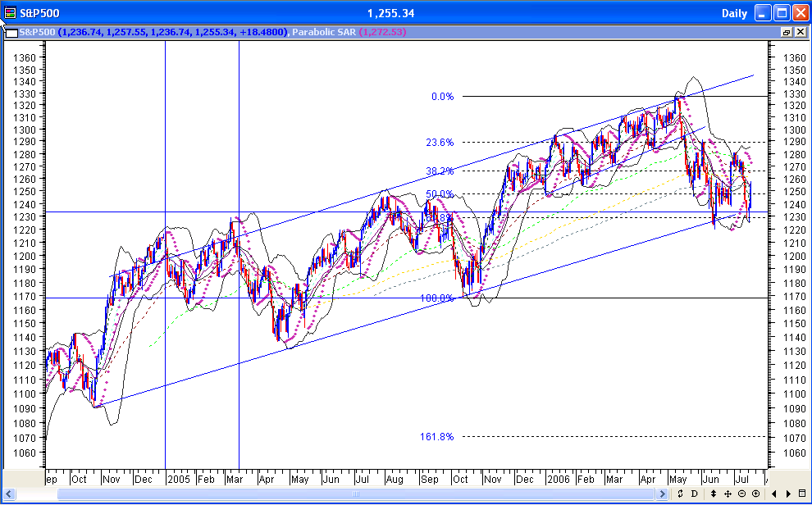
Task: Set daily periodicity with the D icon
Action: click(x=694, y=494)
